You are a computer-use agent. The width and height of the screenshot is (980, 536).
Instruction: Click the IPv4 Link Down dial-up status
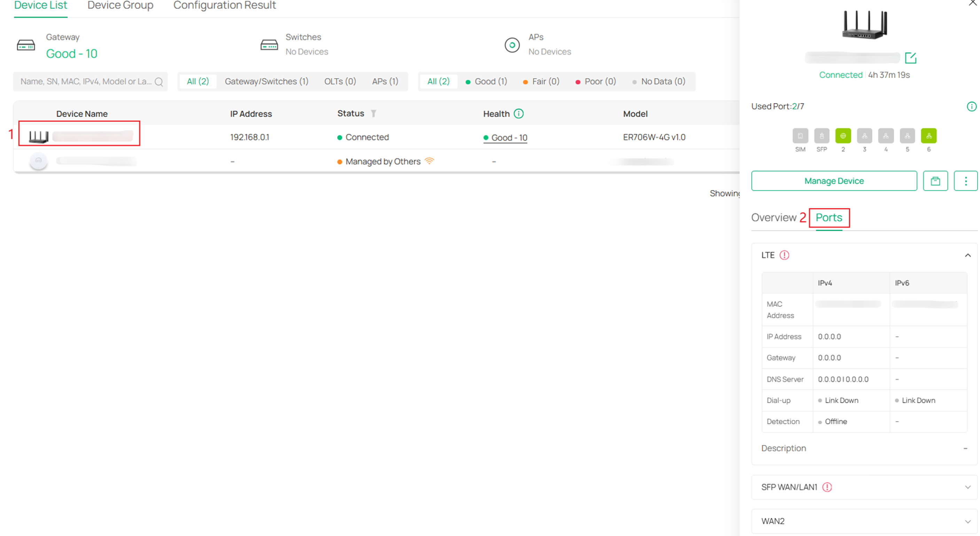click(x=838, y=400)
